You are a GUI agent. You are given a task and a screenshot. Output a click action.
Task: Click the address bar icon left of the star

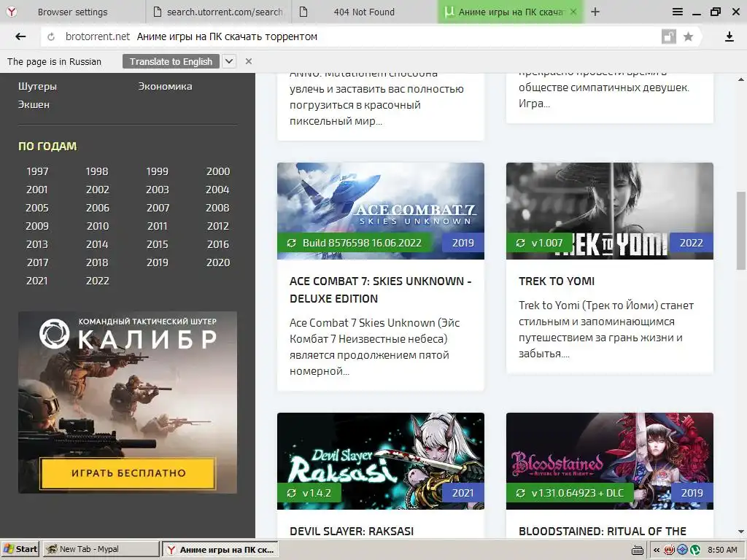click(669, 36)
